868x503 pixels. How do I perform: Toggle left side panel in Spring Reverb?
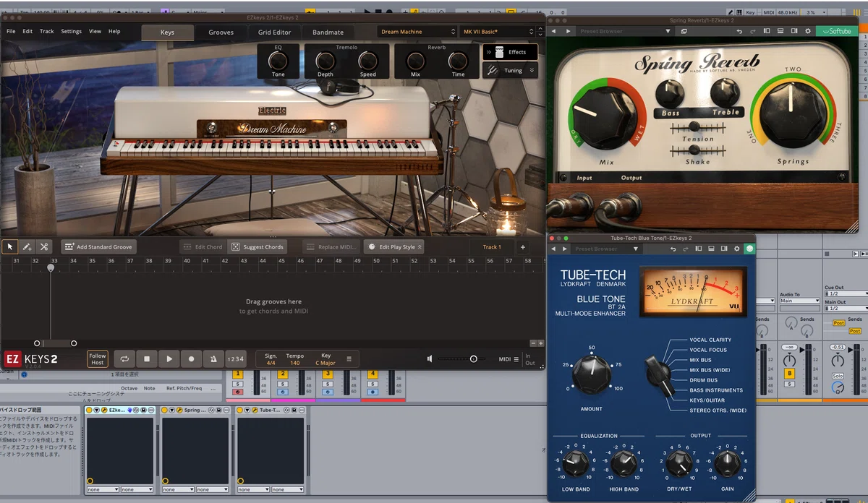[767, 31]
